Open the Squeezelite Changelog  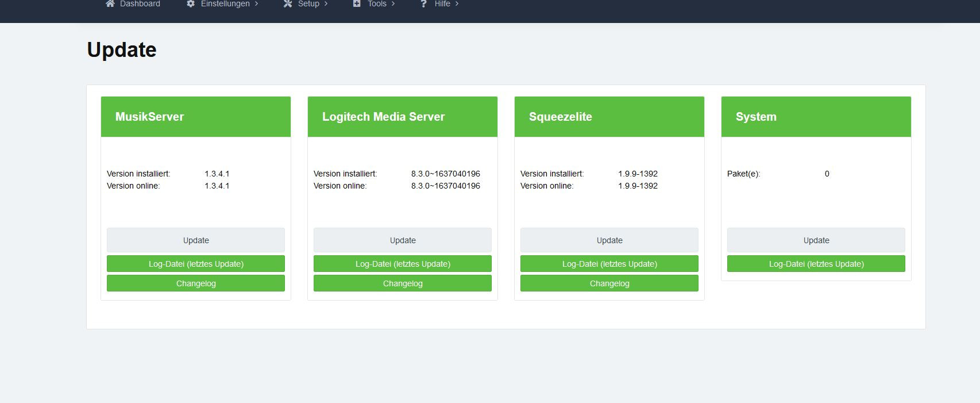tap(609, 283)
